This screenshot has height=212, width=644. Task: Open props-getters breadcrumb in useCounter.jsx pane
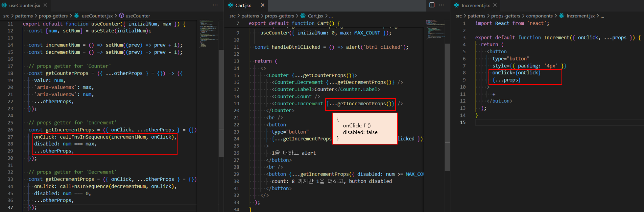[53, 16]
